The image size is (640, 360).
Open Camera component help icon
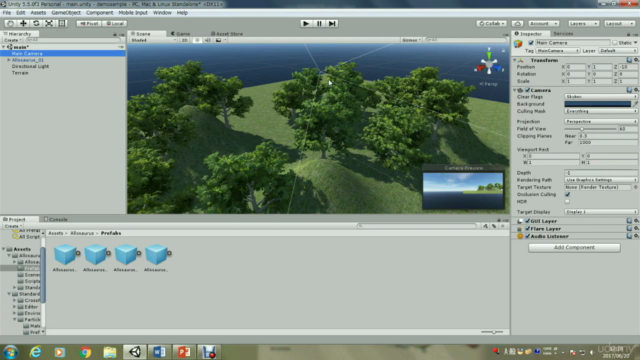pos(629,90)
